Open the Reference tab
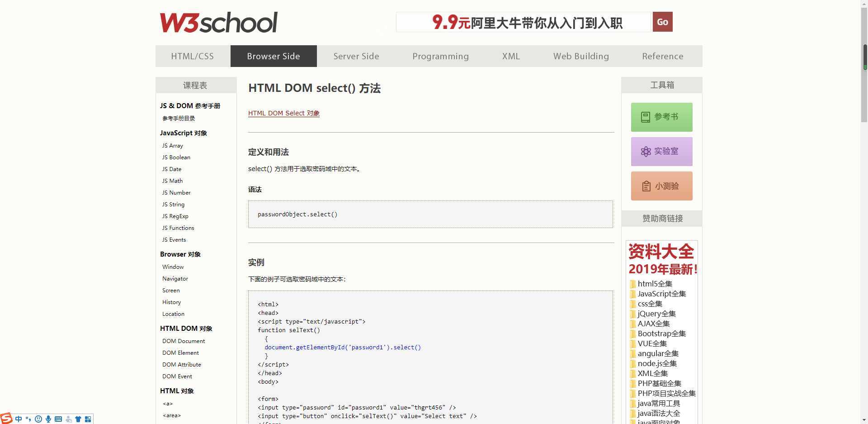 (663, 56)
